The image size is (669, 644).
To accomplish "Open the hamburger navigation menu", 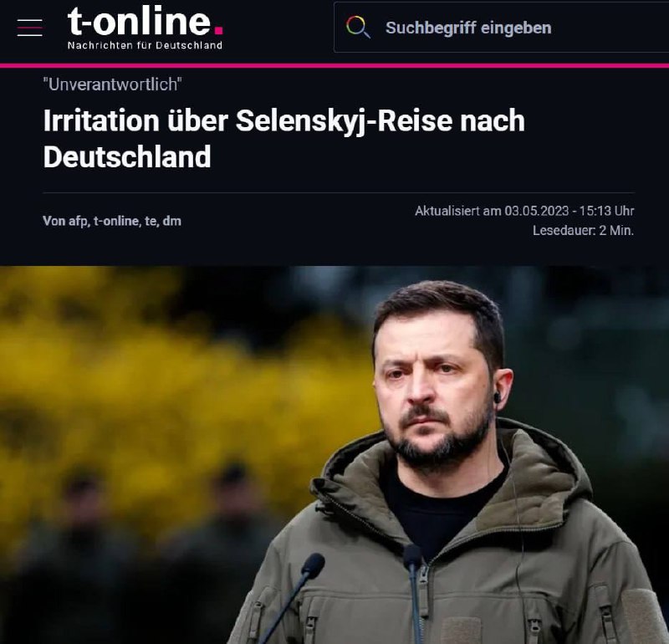I will 29,28.
